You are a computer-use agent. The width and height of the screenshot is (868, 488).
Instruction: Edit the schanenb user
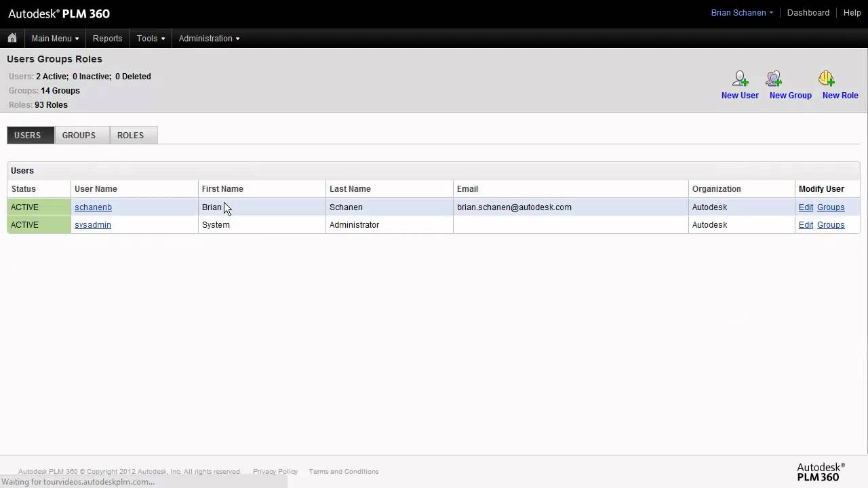[x=806, y=207]
